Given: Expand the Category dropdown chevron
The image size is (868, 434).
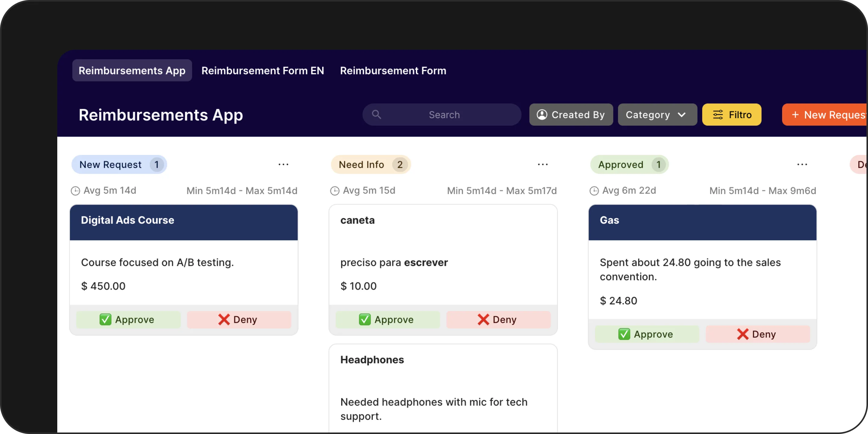Looking at the screenshot, I should (x=682, y=115).
